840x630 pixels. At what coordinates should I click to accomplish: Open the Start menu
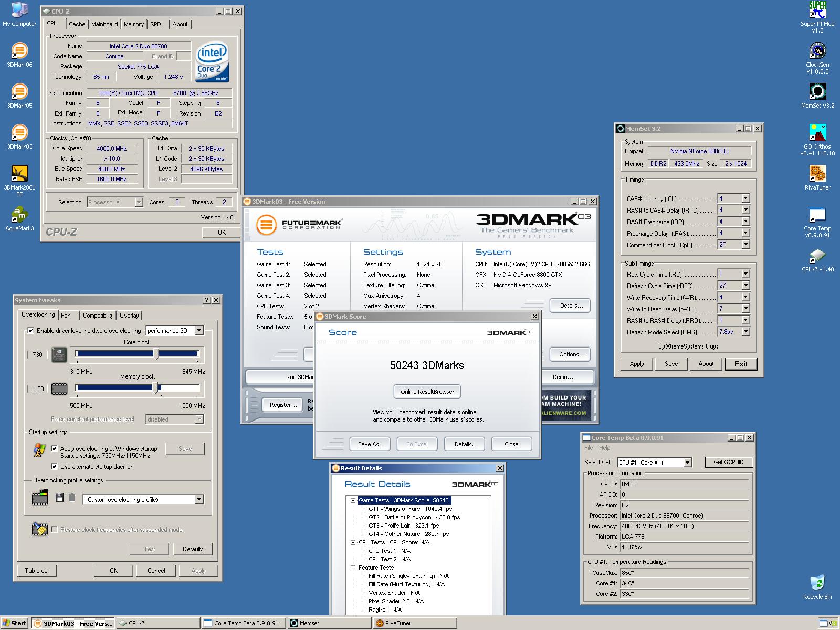pos(15,623)
